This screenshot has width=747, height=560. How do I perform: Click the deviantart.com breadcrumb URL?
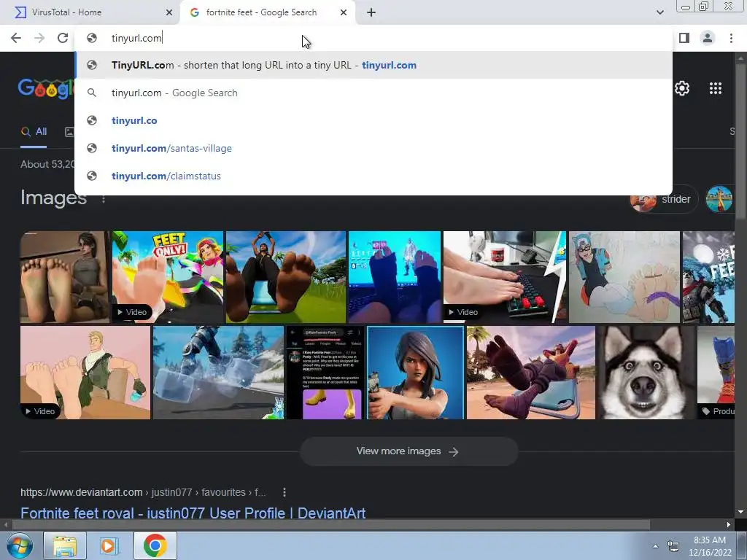pyautogui.click(x=143, y=492)
